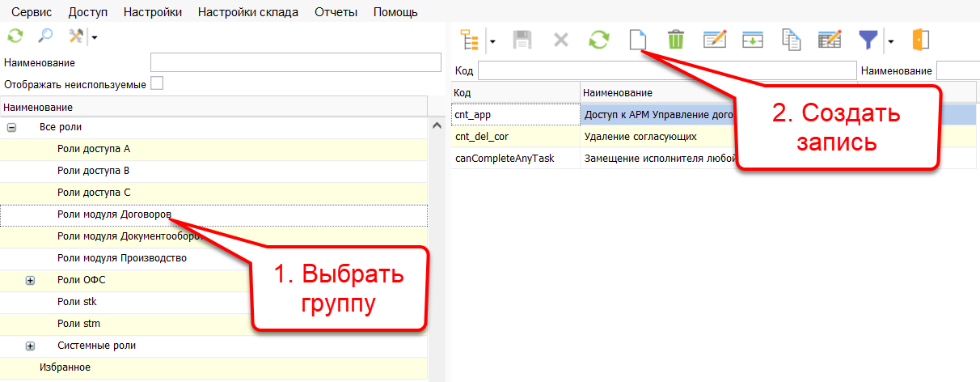Open the dropdown arrow next to the filter icon

(x=890, y=40)
